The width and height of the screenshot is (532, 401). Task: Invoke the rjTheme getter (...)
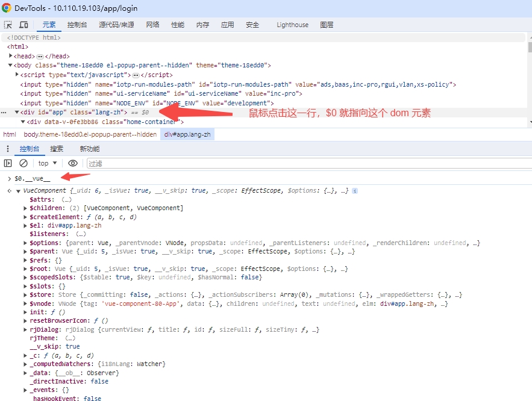(70, 338)
